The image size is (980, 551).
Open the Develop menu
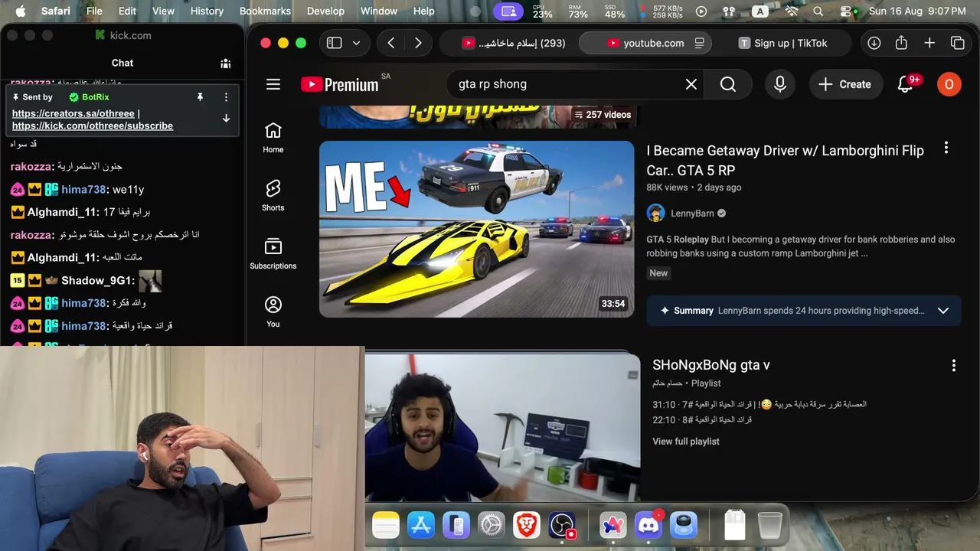click(325, 11)
